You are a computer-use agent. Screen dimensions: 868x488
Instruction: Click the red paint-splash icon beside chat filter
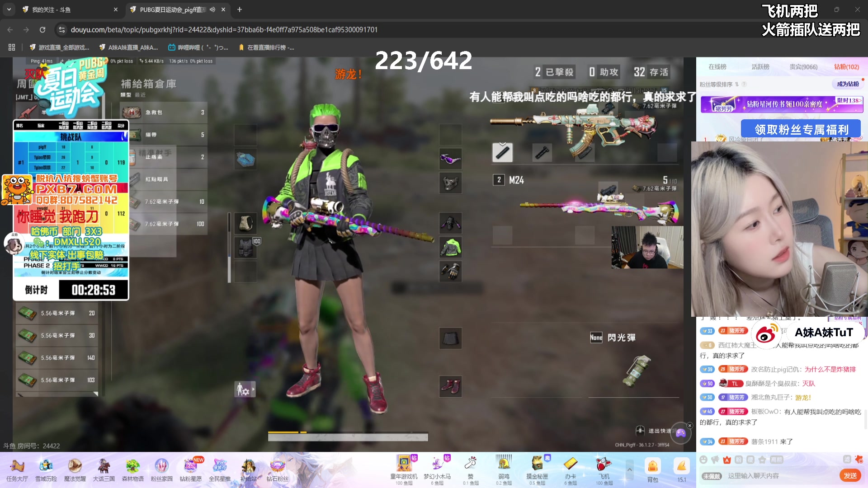coord(859,460)
